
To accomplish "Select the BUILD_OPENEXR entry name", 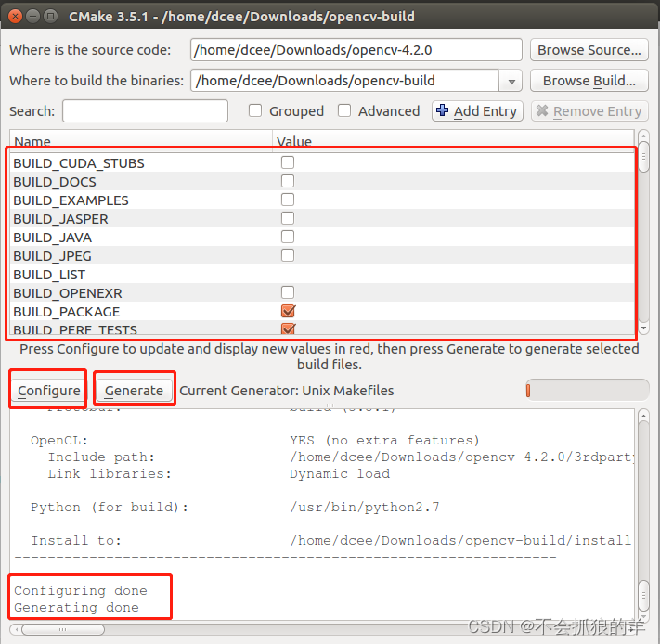I will 68,293.
